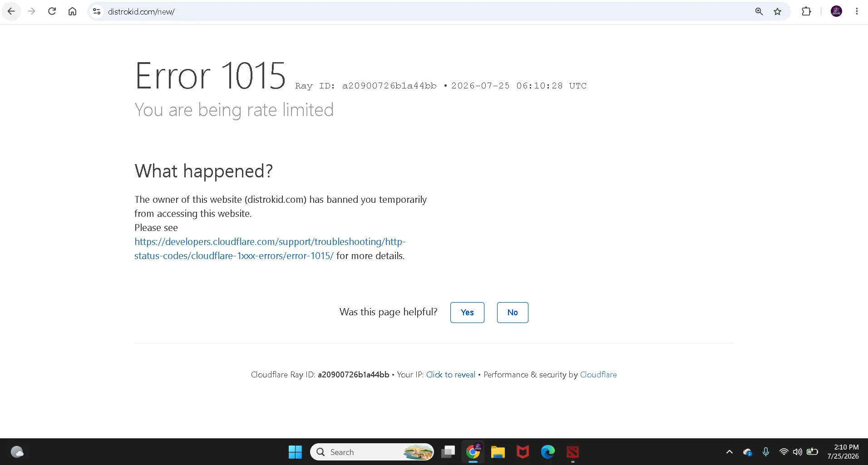
Task: Open the volume speaker tray icon
Action: (x=797, y=452)
